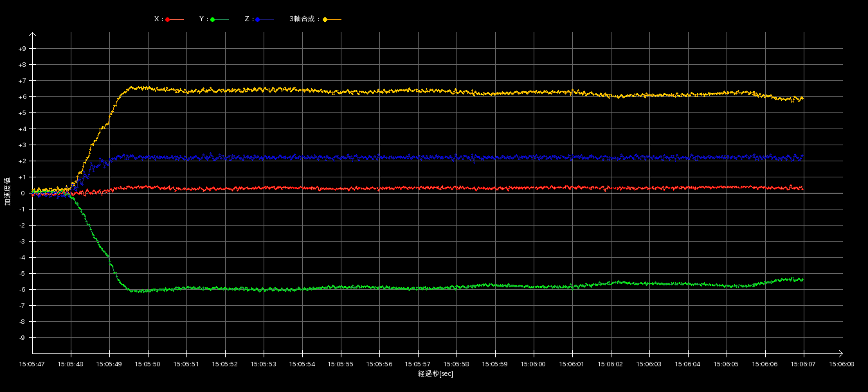Click the green Y line at 15:06:00

534,287
